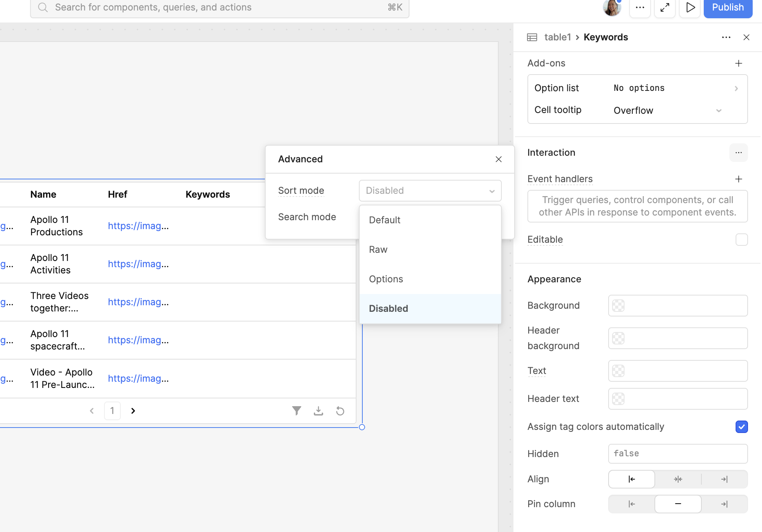
Task: Click the table filter funnel icon
Action: point(296,410)
